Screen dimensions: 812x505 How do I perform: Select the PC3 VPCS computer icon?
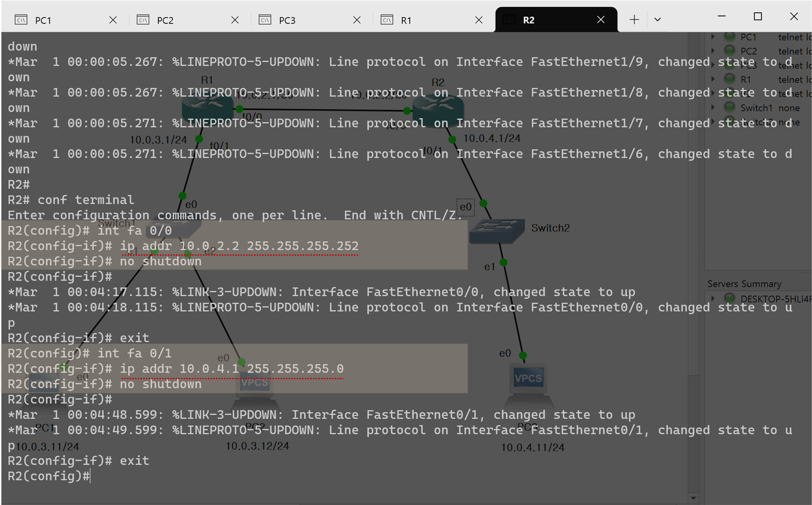528,385
